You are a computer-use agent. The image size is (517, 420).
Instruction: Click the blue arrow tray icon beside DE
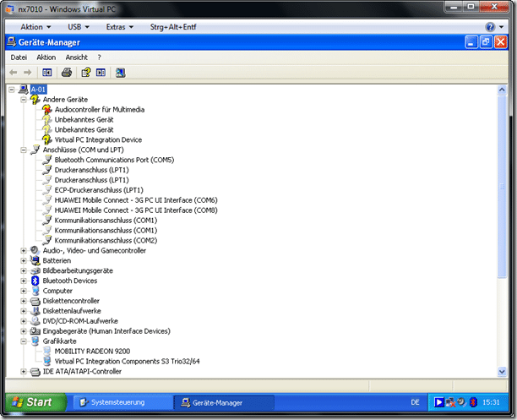(438, 402)
